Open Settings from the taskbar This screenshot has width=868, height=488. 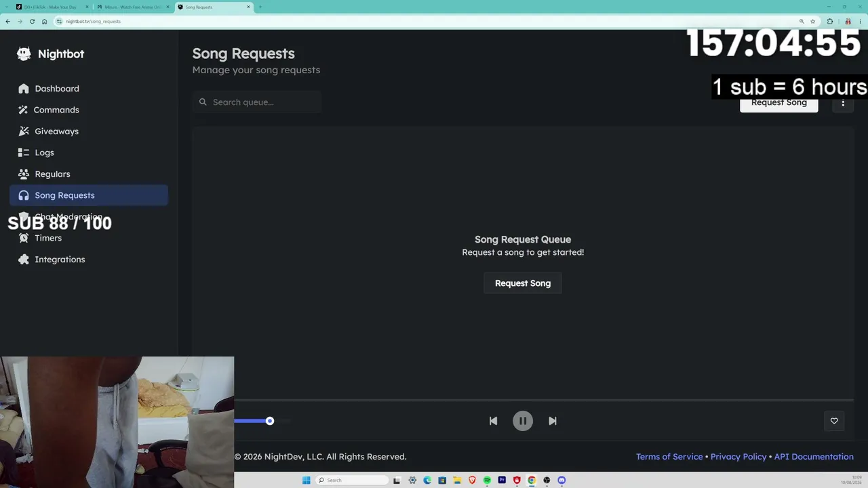click(x=412, y=481)
